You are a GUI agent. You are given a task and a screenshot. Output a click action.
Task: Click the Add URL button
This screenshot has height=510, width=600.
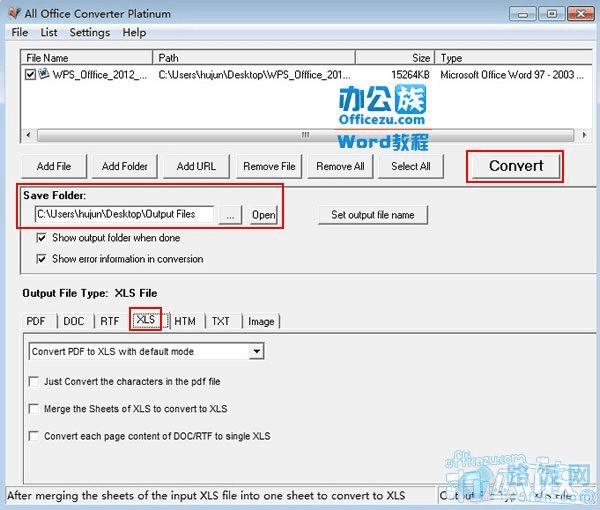tap(196, 166)
